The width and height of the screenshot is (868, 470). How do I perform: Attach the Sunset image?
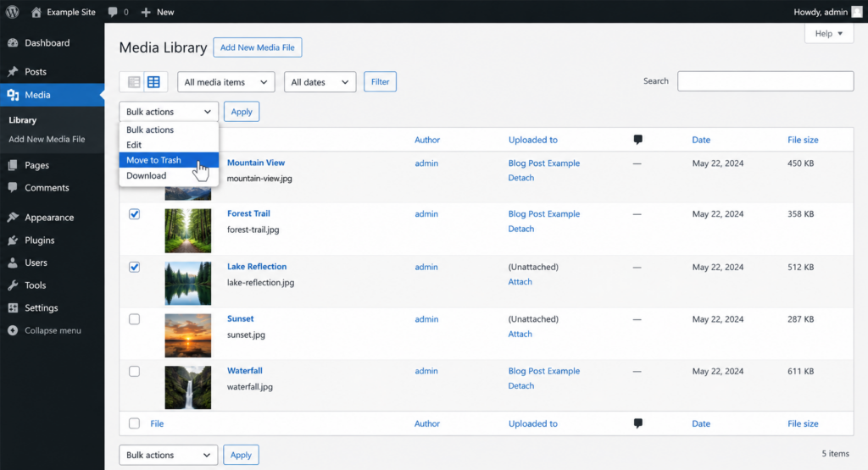520,334
